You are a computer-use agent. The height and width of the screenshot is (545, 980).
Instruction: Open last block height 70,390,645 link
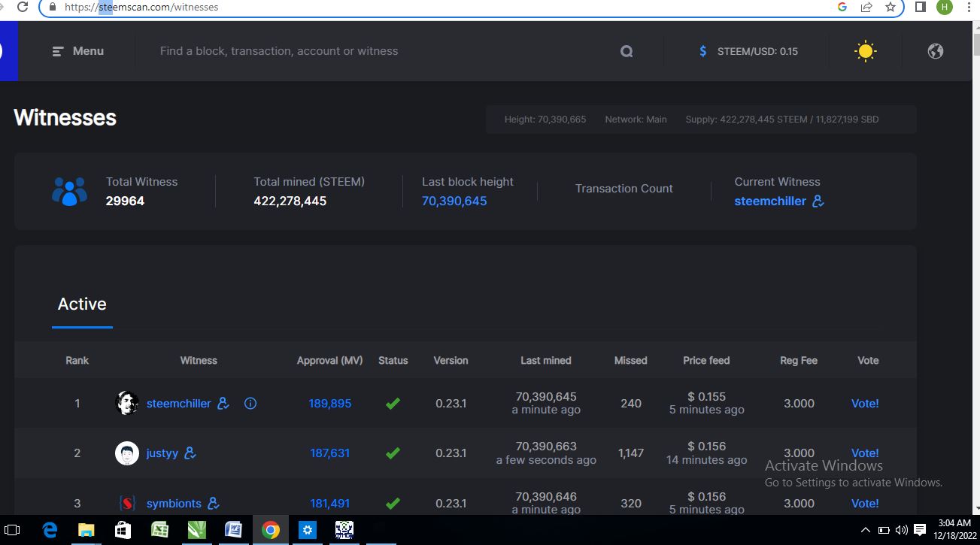[x=454, y=201]
